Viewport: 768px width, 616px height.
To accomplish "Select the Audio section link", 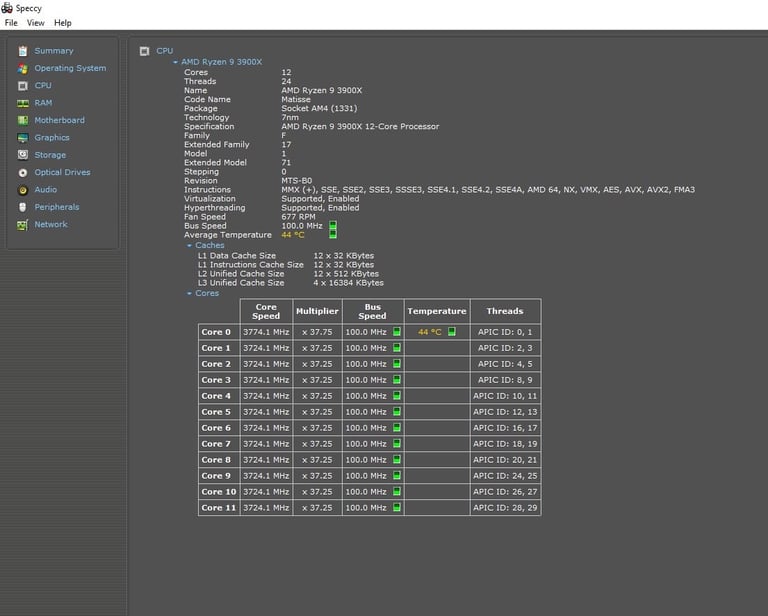I will pyautogui.click(x=46, y=190).
